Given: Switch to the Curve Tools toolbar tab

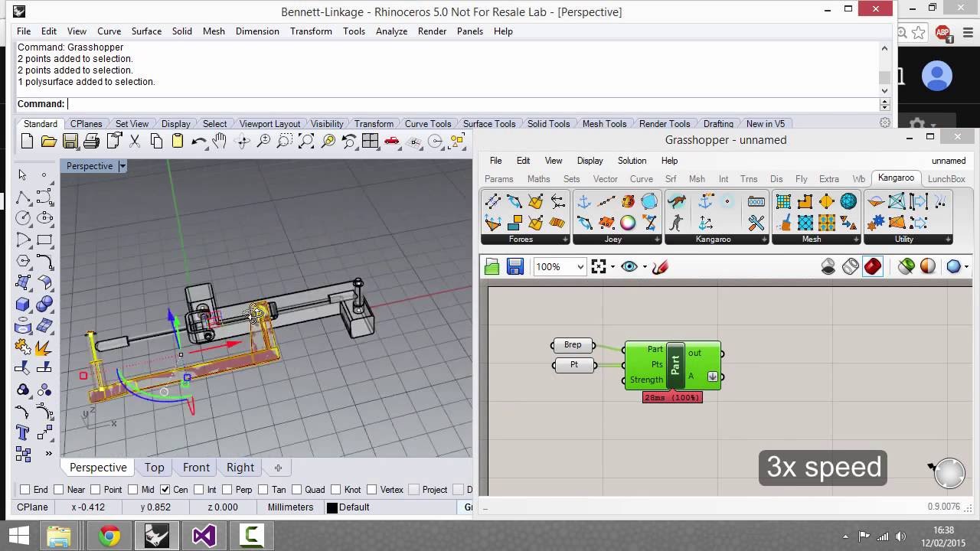Looking at the screenshot, I should pos(428,124).
